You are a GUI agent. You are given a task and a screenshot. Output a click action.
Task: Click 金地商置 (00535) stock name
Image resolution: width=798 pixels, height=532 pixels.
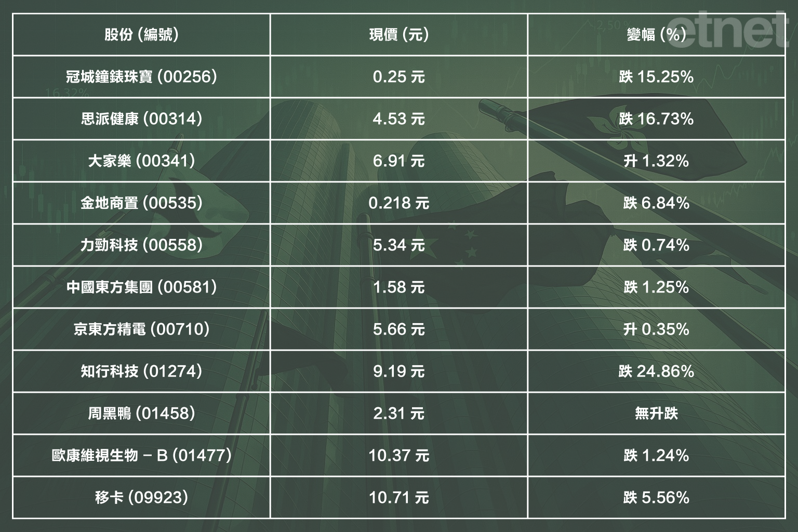click(x=141, y=203)
